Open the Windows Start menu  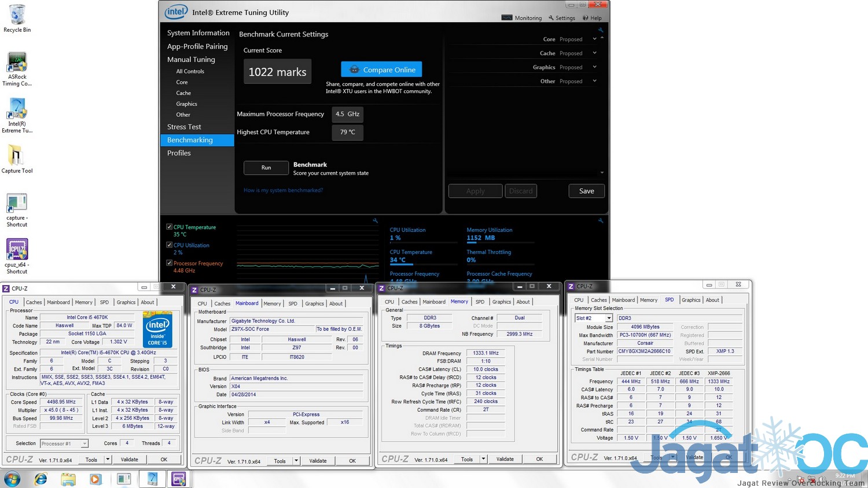tap(12, 479)
